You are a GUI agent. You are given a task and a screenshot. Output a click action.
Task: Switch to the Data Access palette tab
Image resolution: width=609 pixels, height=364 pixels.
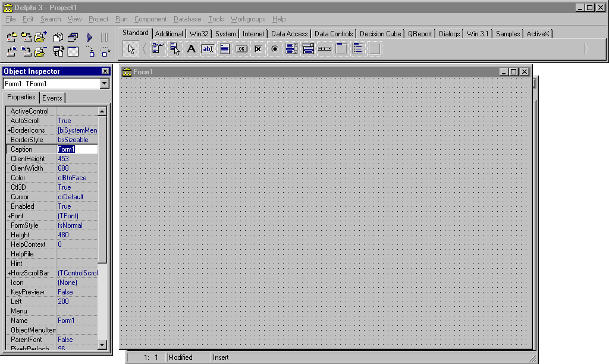click(x=290, y=34)
